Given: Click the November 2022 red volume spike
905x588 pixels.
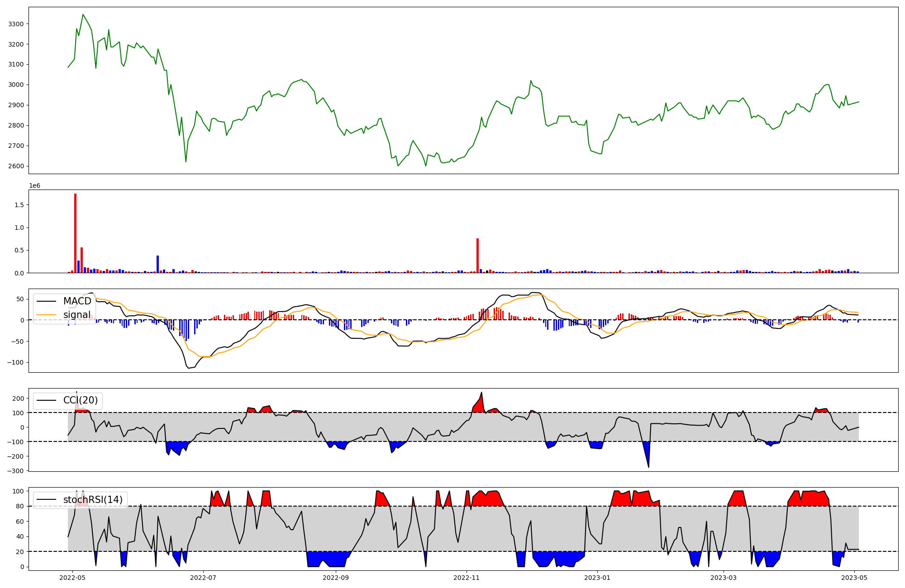Looking at the screenshot, I should click(477, 256).
